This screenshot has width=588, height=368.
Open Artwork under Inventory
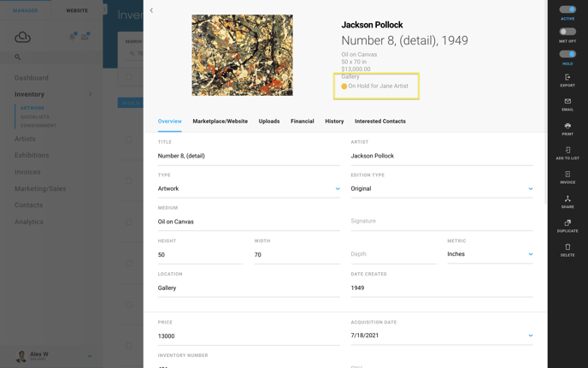[x=32, y=108]
